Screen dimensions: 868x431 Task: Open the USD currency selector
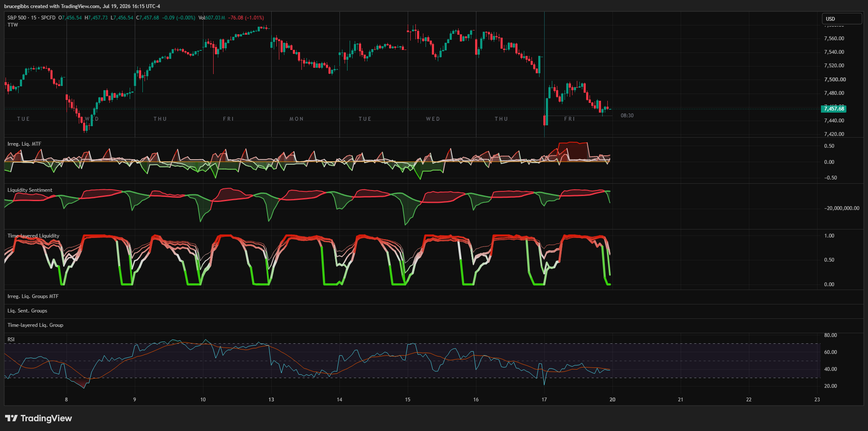(842, 19)
